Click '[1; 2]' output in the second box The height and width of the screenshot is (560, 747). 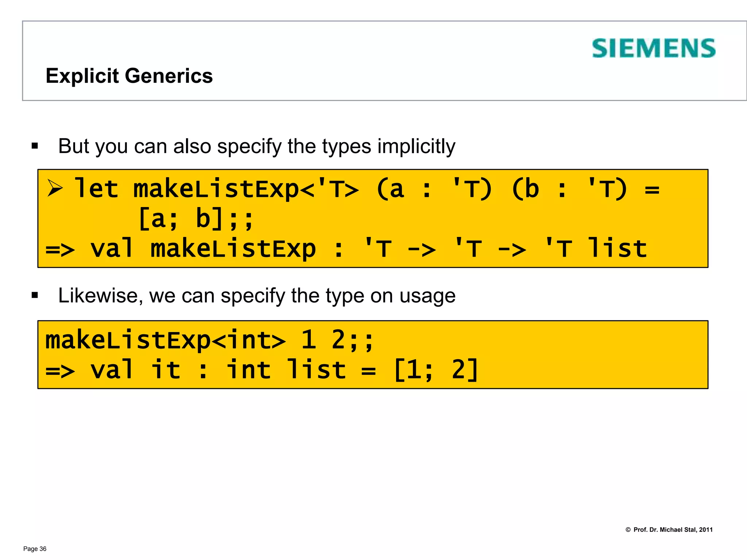pyautogui.click(x=436, y=370)
